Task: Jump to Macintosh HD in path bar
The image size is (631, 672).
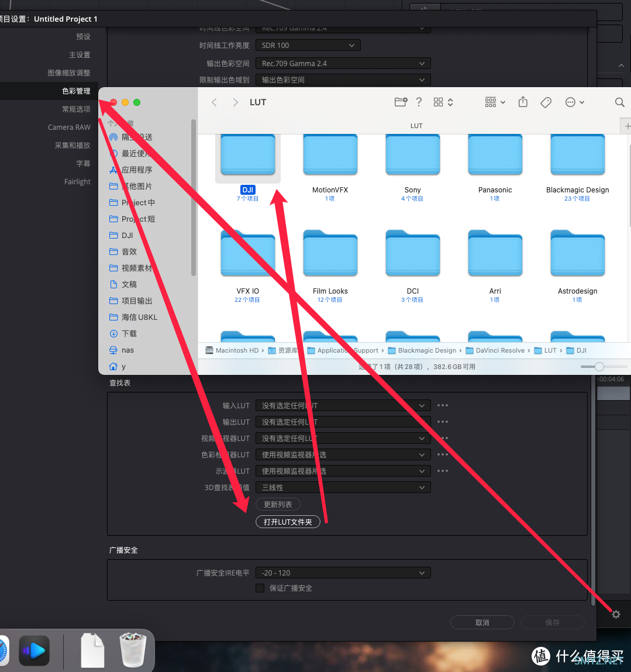Action: [232, 350]
